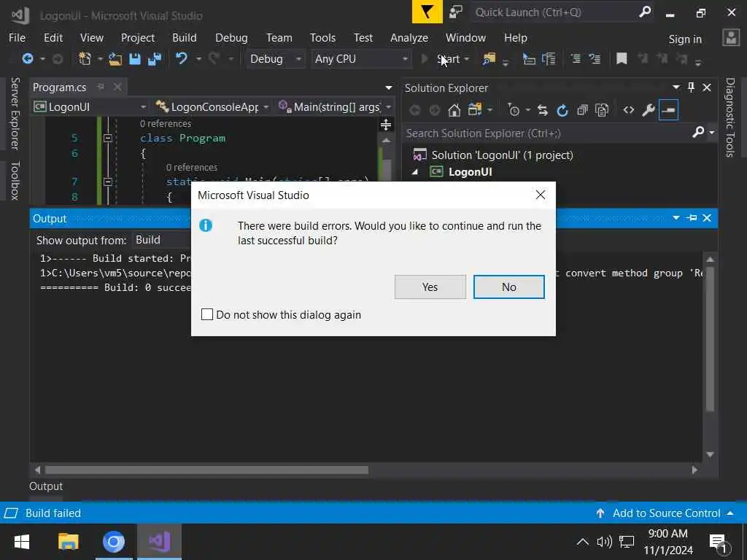Click the Solution Explorer Home icon
747x560 pixels.
pos(454,111)
